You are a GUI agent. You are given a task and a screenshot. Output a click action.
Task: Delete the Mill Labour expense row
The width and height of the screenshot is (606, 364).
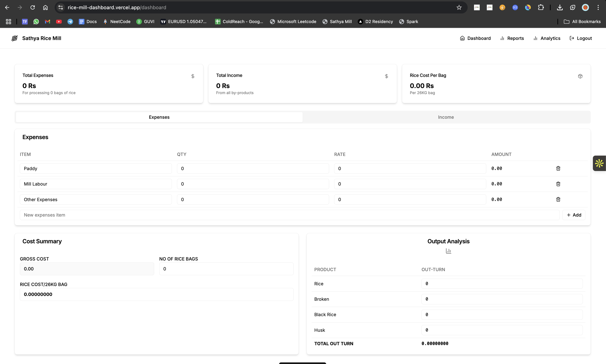tap(558, 184)
